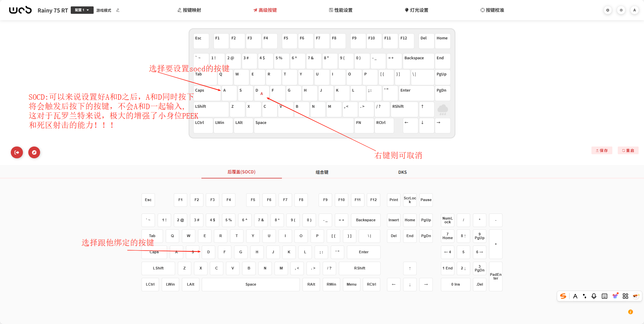Open the Sogou IME skin shirt icon

(x=615, y=296)
